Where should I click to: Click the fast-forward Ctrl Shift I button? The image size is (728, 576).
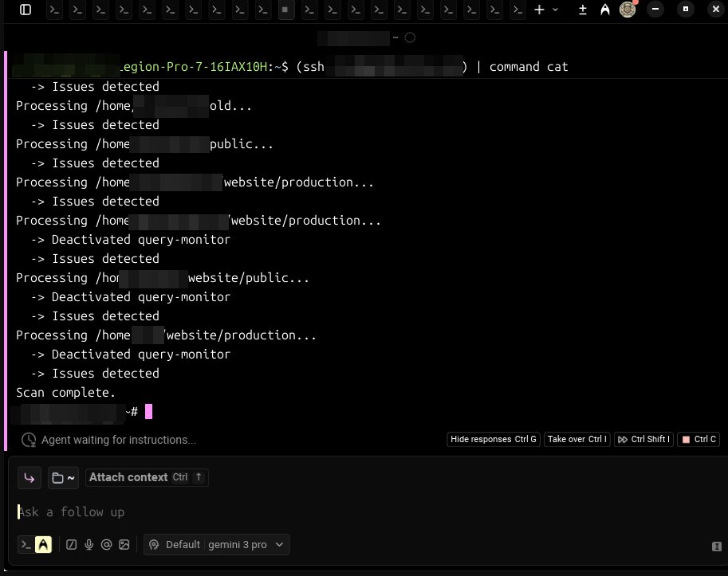coord(643,439)
